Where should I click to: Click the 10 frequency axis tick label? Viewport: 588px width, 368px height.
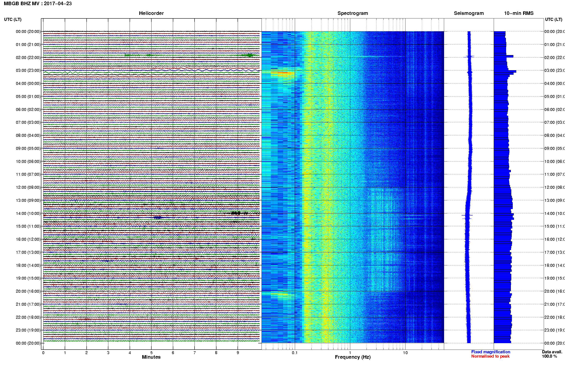pyautogui.click(x=405, y=353)
